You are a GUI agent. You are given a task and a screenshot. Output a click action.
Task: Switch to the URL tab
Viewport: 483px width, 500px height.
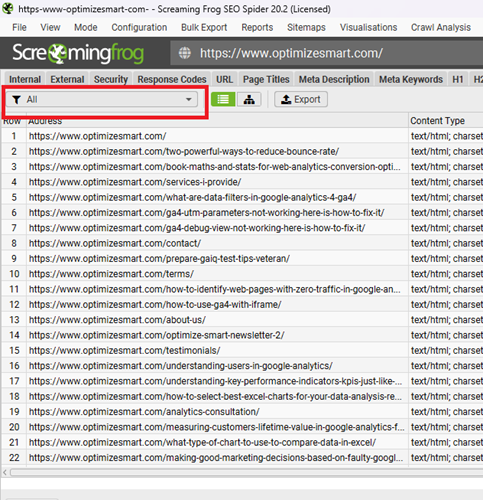coord(224,79)
